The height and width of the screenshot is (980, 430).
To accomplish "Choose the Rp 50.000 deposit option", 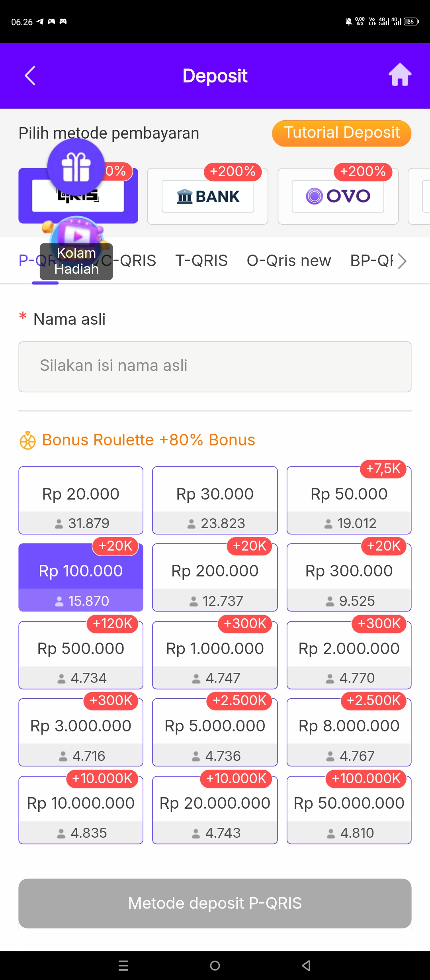I will [349, 500].
